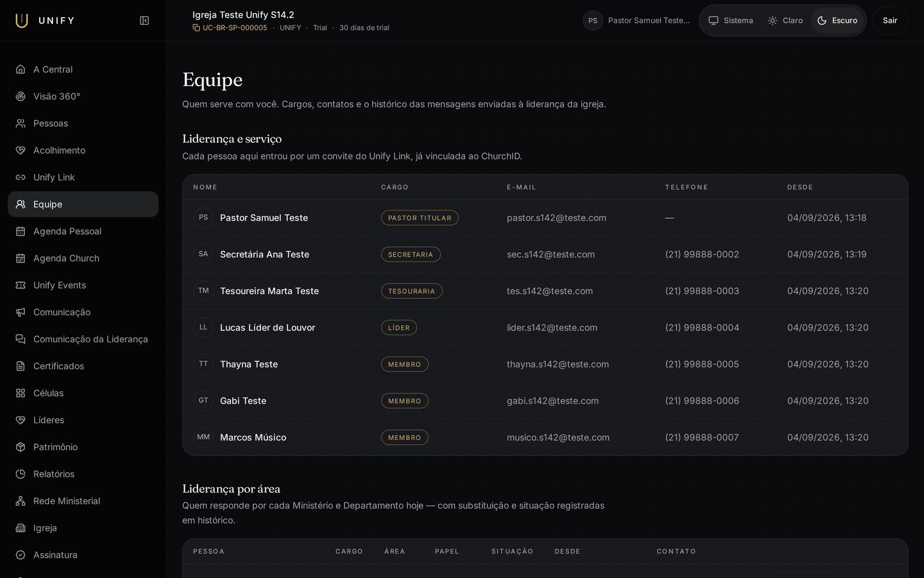Go to Líderes in the sidebar

83,420
